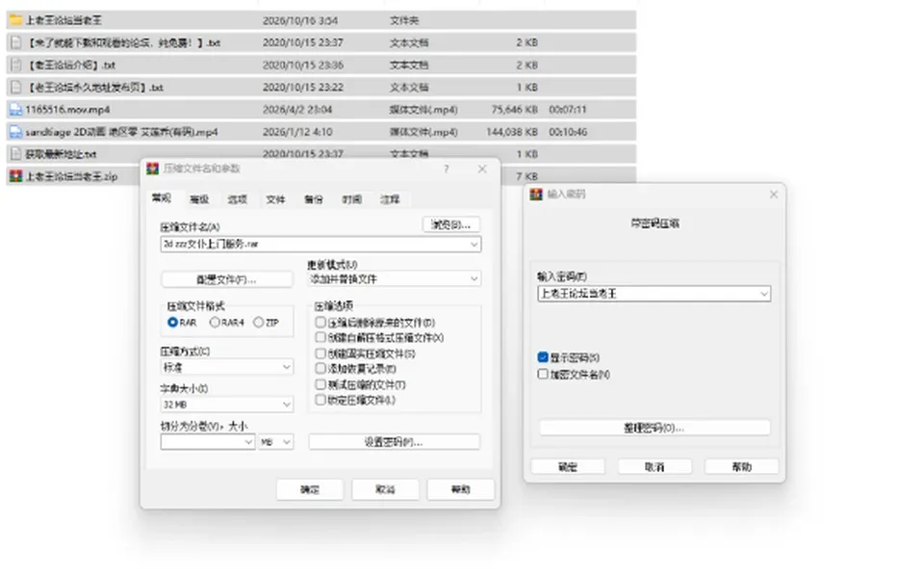Click the 设置密码 set password button
The image size is (924, 575).
tap(394, 442)
